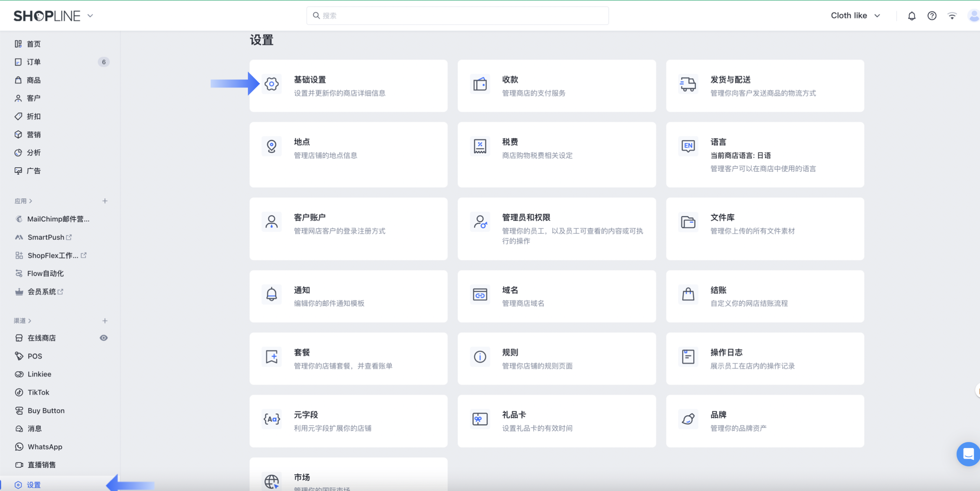Open the SHOPLINE logo dropdown arrow
Image resolution: width=980 pixels, height=491 pixels.
(90, 16)
